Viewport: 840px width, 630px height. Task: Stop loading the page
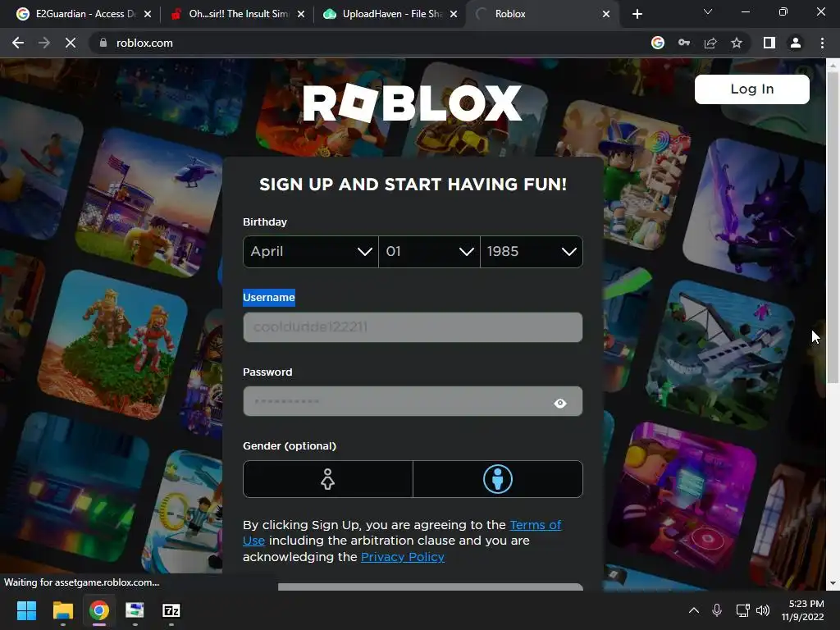coord(71,43)
